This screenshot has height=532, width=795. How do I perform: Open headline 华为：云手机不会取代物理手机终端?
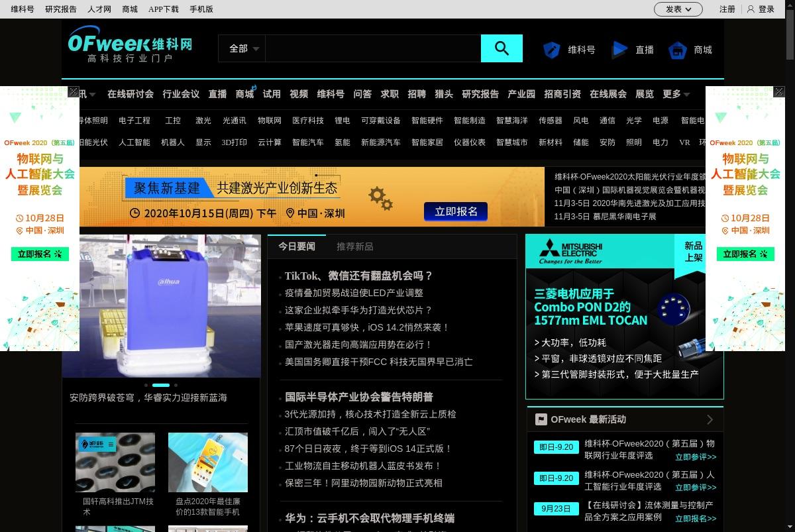[370, 518]
